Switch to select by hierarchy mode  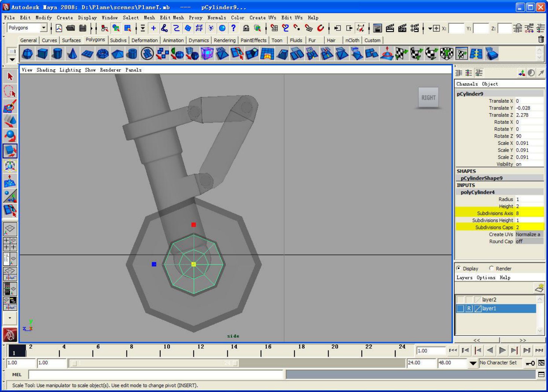tap(105, 28)
